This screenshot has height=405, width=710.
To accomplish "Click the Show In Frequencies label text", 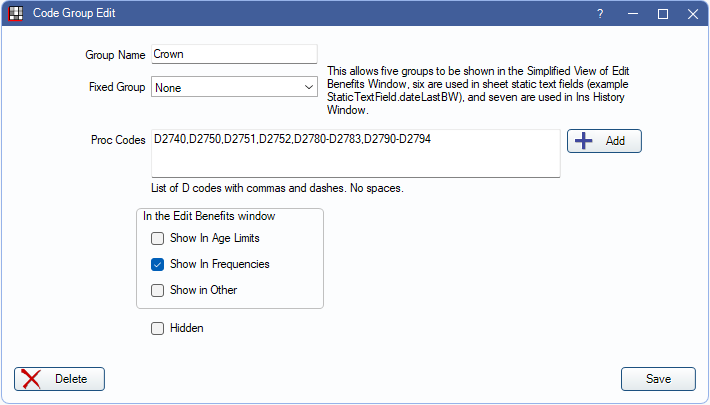I will (219, 265).
